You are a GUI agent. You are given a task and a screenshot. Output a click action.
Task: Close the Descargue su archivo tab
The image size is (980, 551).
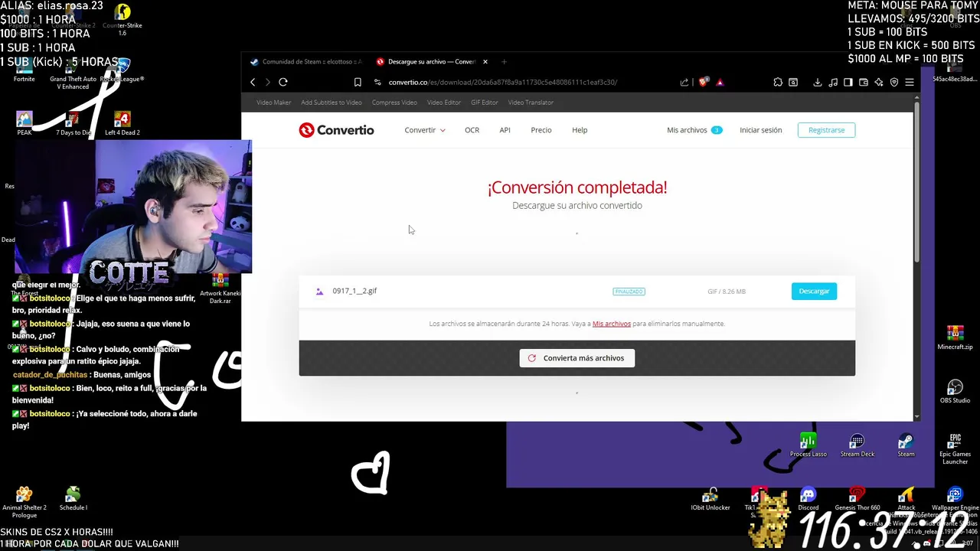coord(485,62)
